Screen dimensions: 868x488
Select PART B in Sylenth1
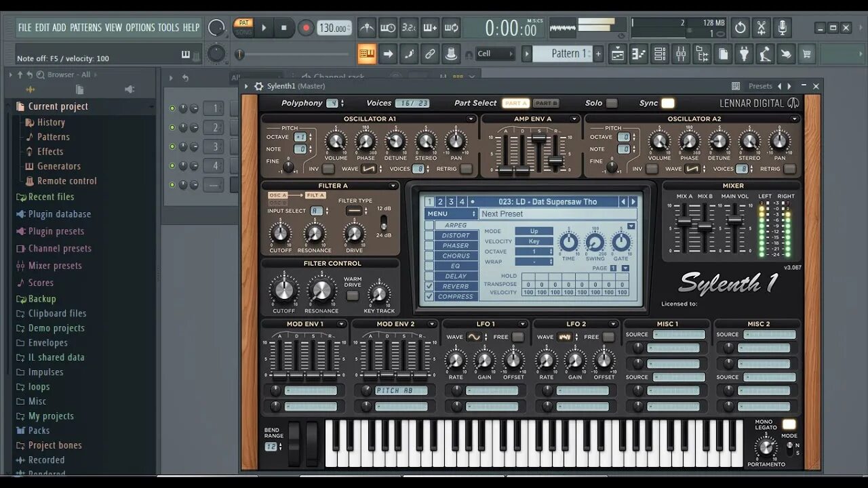(x=545, y=103)
